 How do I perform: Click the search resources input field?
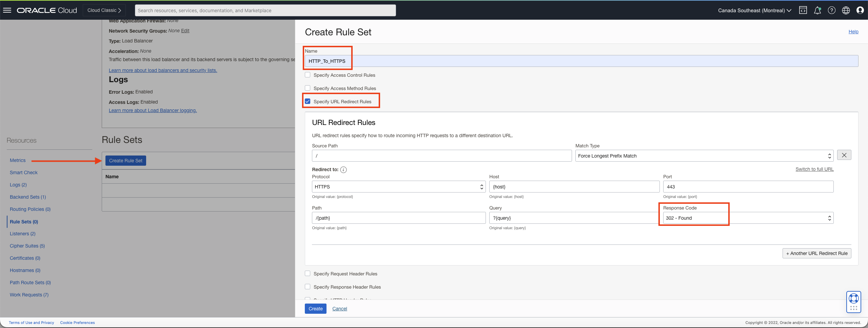[265, 10]
